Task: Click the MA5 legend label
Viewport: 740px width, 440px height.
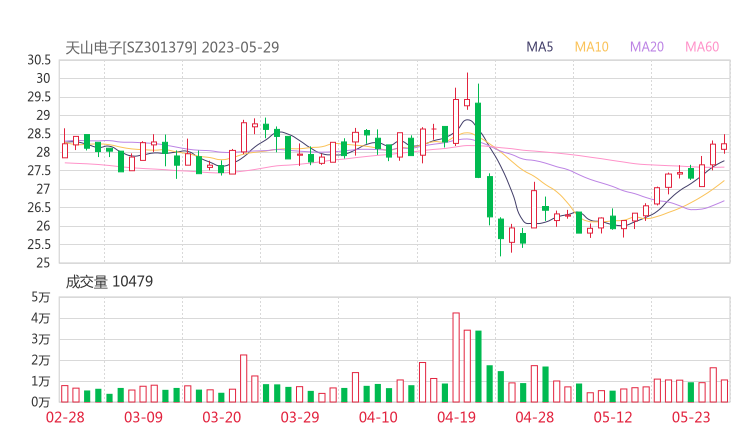Action: 539,47
